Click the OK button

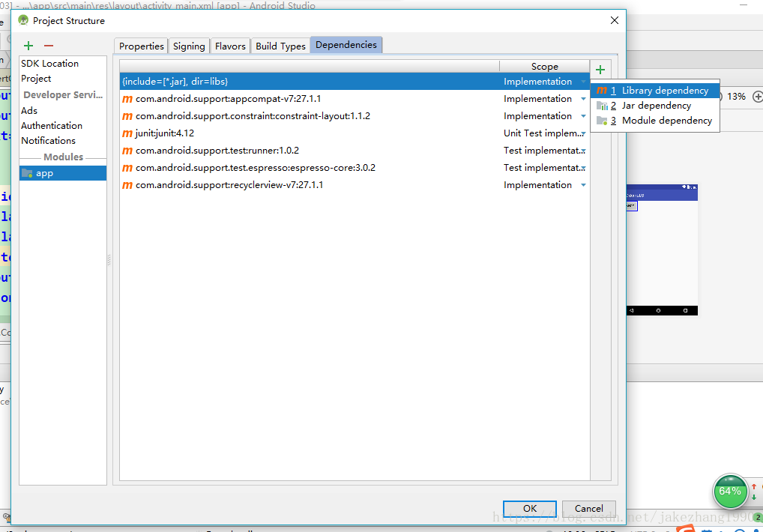point(529,508)
